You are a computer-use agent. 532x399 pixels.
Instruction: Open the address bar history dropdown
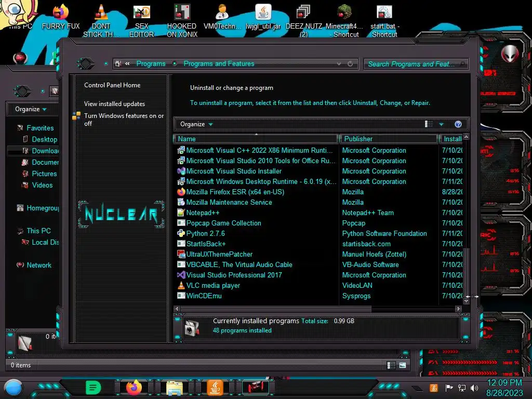tap(339, 64)
